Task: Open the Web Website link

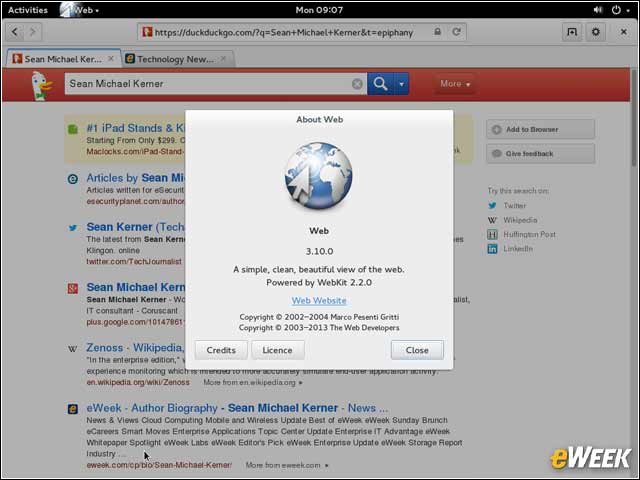Action: point(319,300)
